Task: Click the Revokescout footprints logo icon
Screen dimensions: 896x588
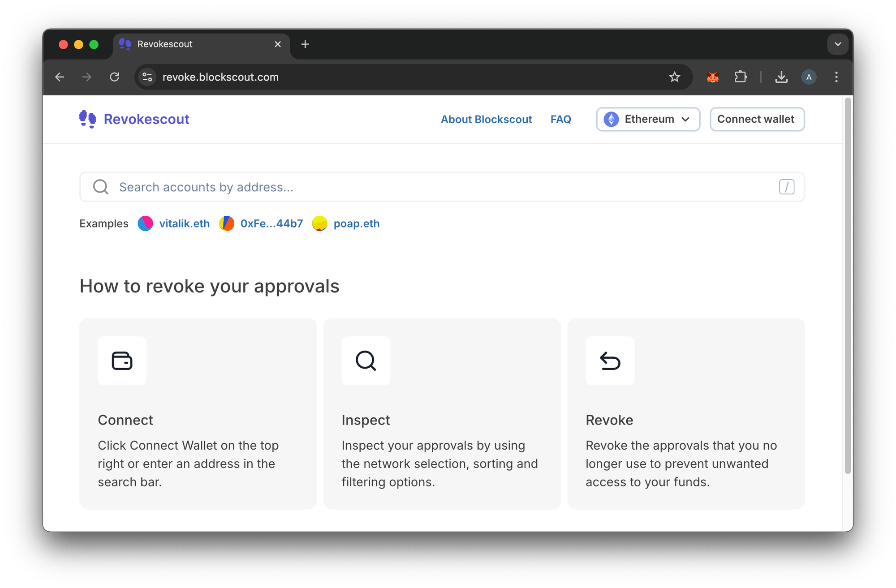Action: coord(87,119)
